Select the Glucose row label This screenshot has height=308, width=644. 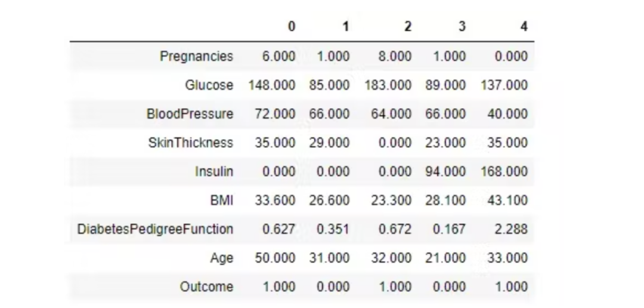(209, 85)
